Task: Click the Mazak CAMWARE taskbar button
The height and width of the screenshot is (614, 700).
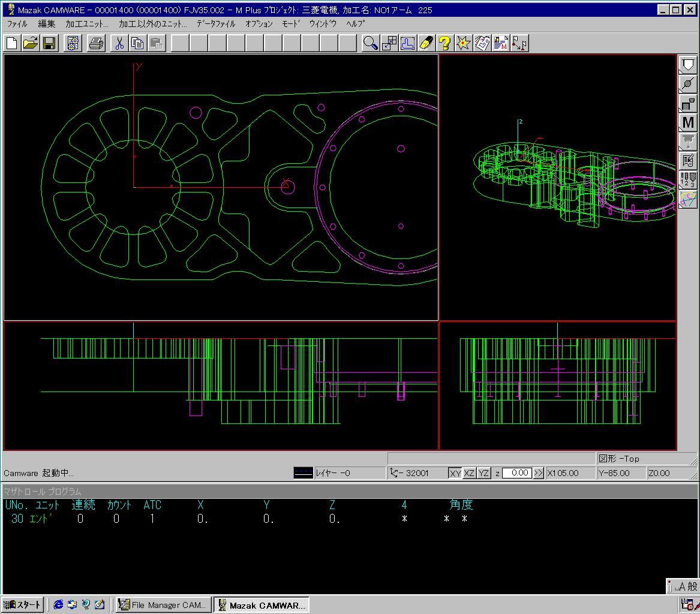Action: tap(262, 605)
